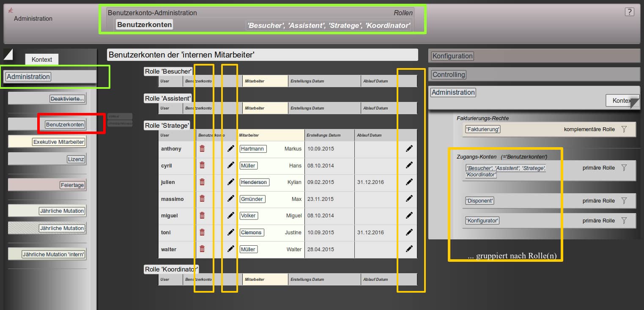Click the trash icon in walter's row

click(202, 249)
